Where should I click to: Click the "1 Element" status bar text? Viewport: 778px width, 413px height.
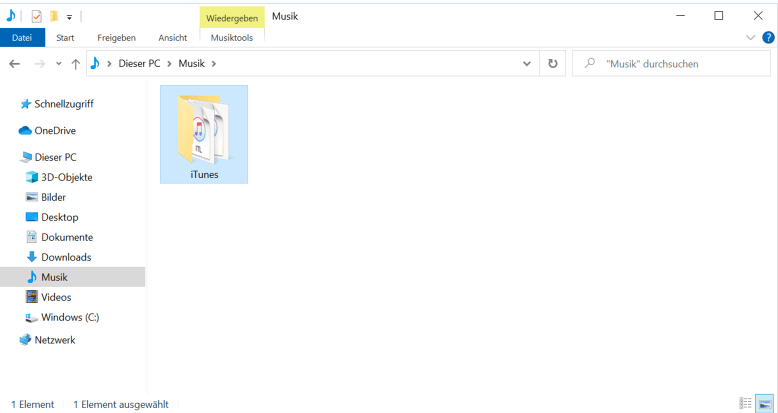click(33, 405)
